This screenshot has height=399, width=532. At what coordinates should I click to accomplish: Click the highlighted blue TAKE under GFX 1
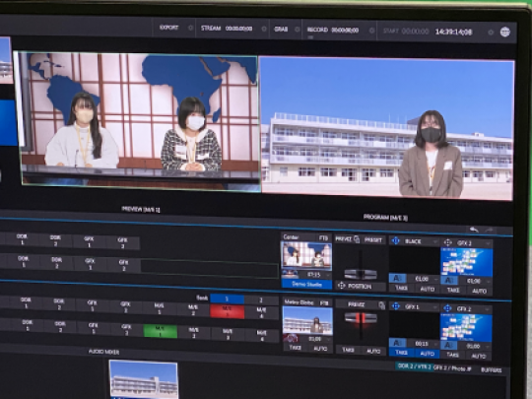[401, 353]
